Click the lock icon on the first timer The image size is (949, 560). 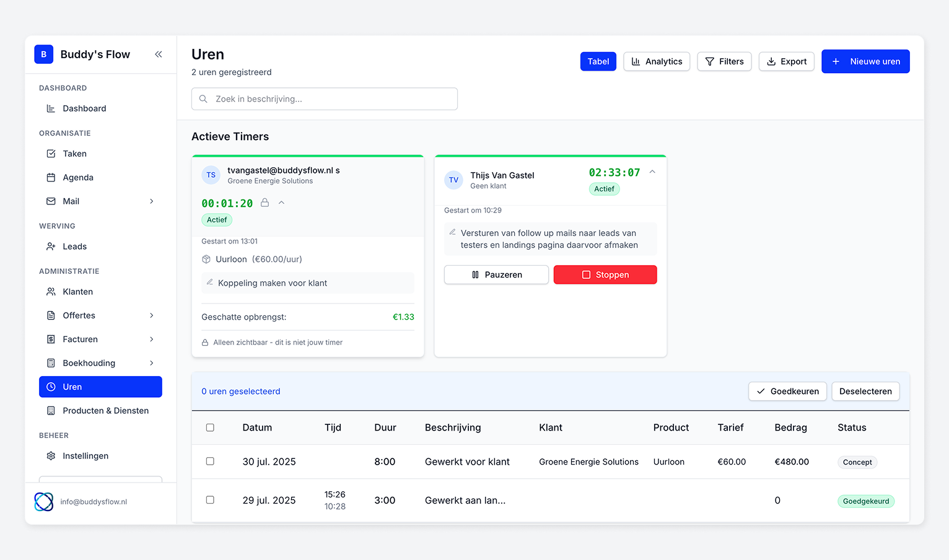pyautogui.click(x=265, y=202)
